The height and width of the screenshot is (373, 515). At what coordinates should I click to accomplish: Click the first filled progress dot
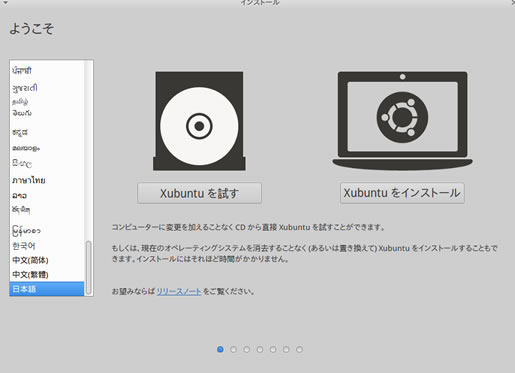click(x=220, y=349)
